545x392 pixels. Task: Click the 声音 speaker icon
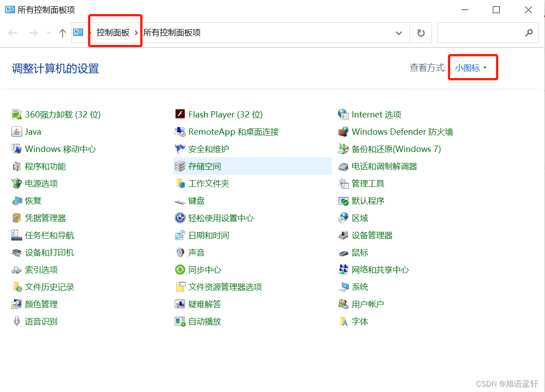[x=180, y=252]
